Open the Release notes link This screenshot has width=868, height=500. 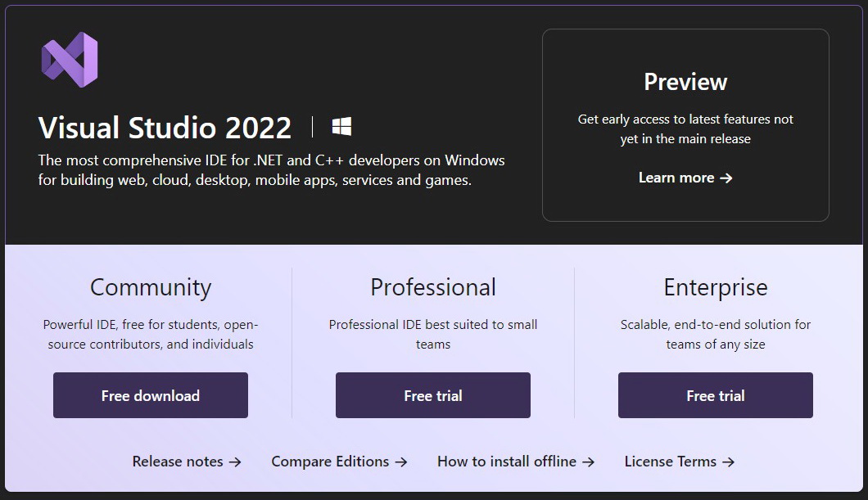coord(177,461)
